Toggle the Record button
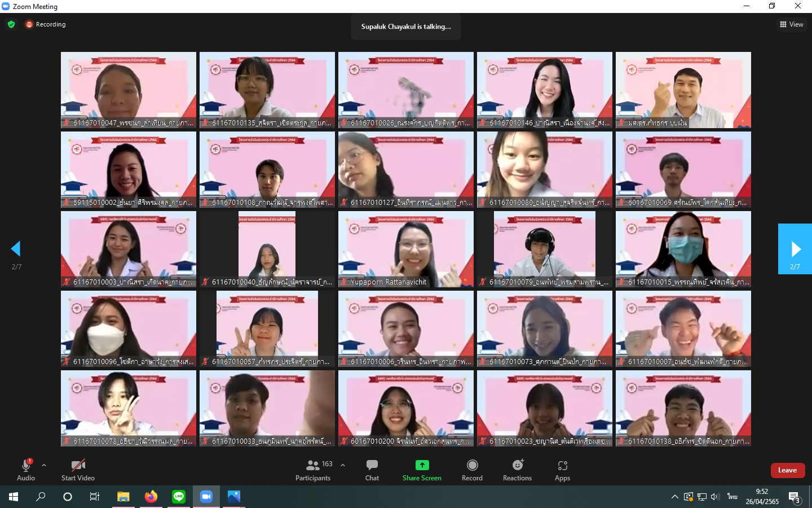This screenshot has height=508, width=812. click(472, 470)
